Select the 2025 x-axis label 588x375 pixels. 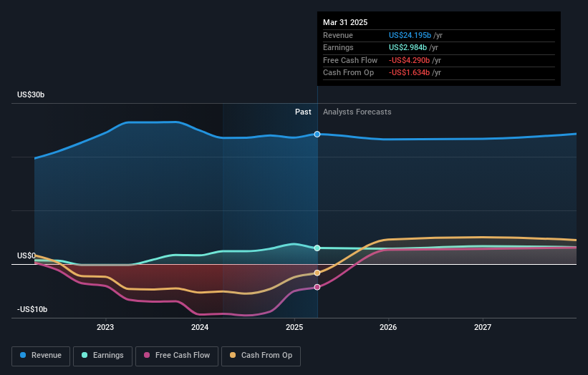[x=294, y=328]
